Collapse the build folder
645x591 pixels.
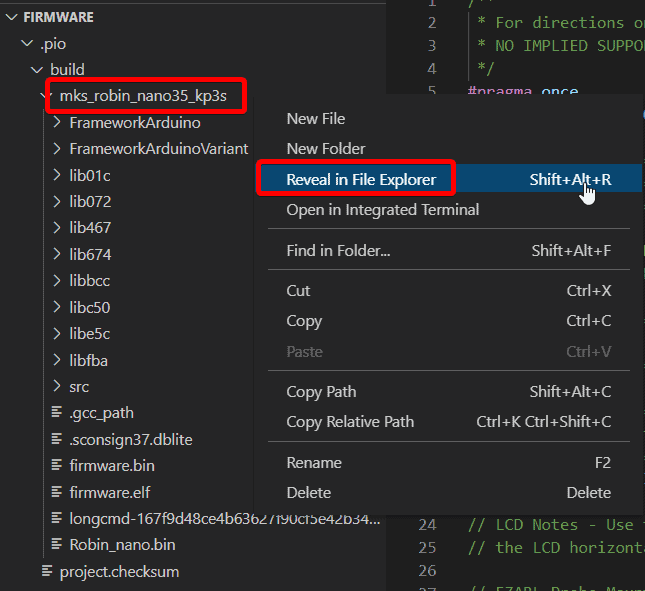coord(38,70)
